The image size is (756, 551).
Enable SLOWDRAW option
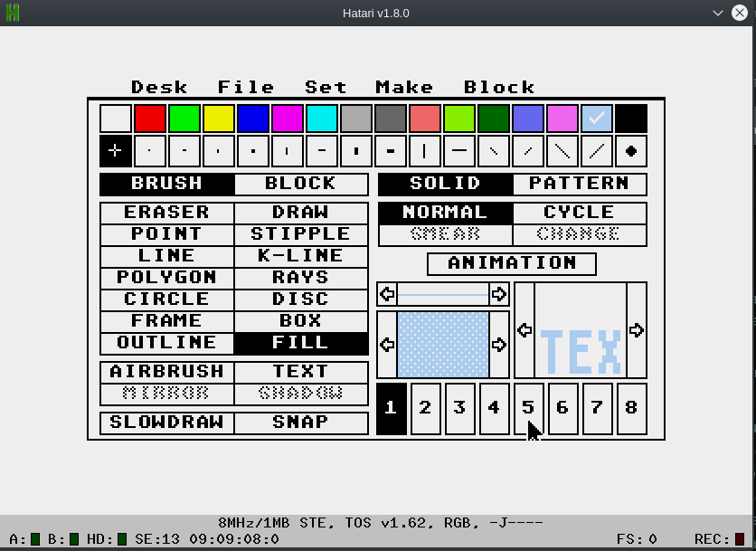(x=167, y=423)
